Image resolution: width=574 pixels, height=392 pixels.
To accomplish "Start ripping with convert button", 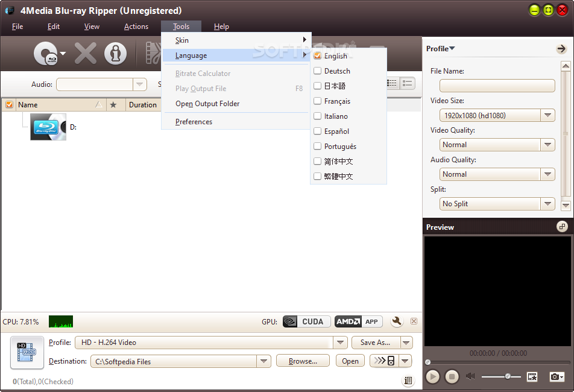I will click(x=385, y=361).
